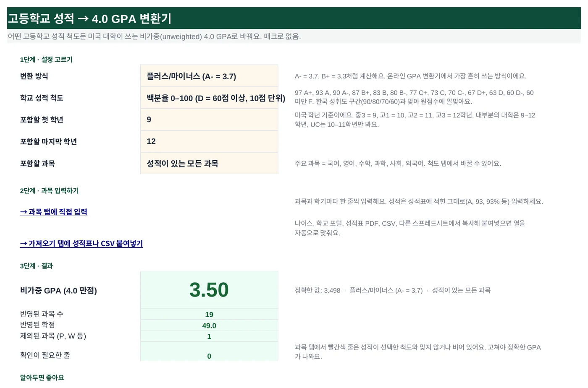
Task: Follow the 가져오기 탭에 성적표나 CSV 붙여넣기 link
Action: [81, 243]
